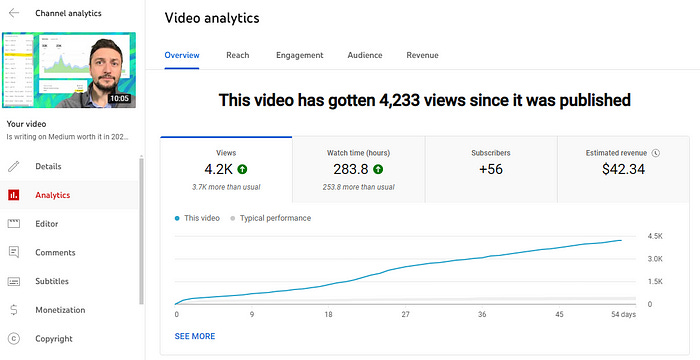Click the Channel analytics label
Screen dimensions: 700x360
68,13
